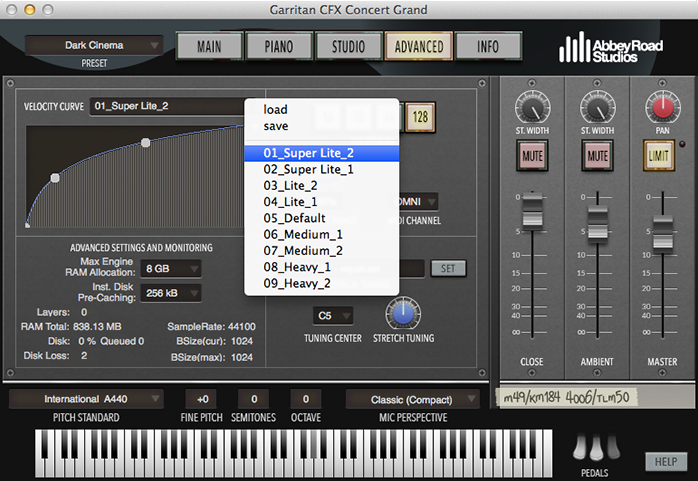Click the velocity curve origin point
698x481 pixels.
tap(28, 226)
